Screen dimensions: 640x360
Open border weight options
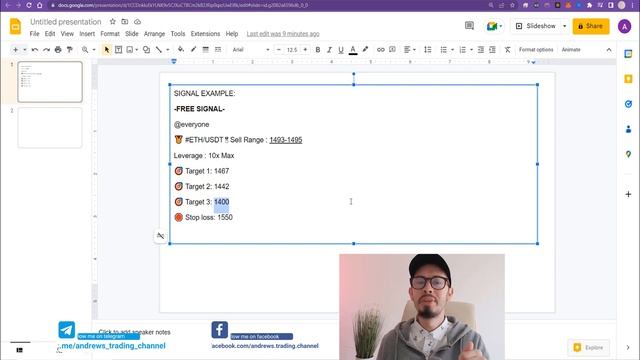[x=206, y=50]
